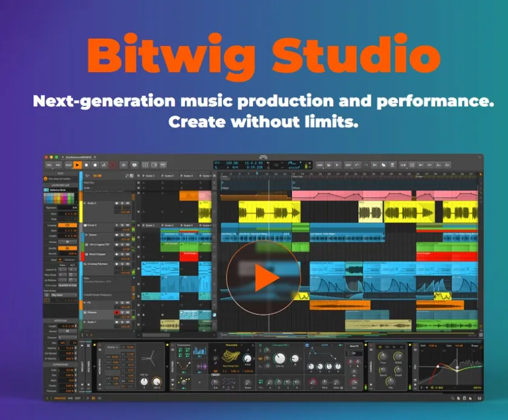Select the first yellow Audio 2 clip in arranger
The width and height of the screenshot is (508, 420).
coord(270,212)
